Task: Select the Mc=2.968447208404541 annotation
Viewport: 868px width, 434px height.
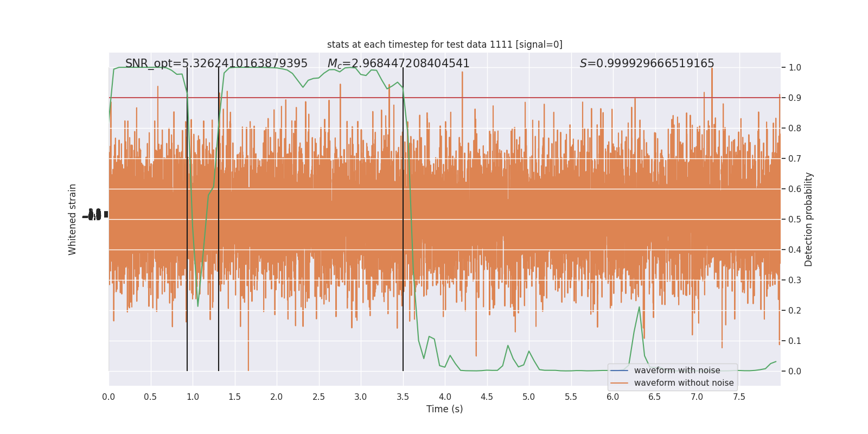Action: (x=398, y=63)
